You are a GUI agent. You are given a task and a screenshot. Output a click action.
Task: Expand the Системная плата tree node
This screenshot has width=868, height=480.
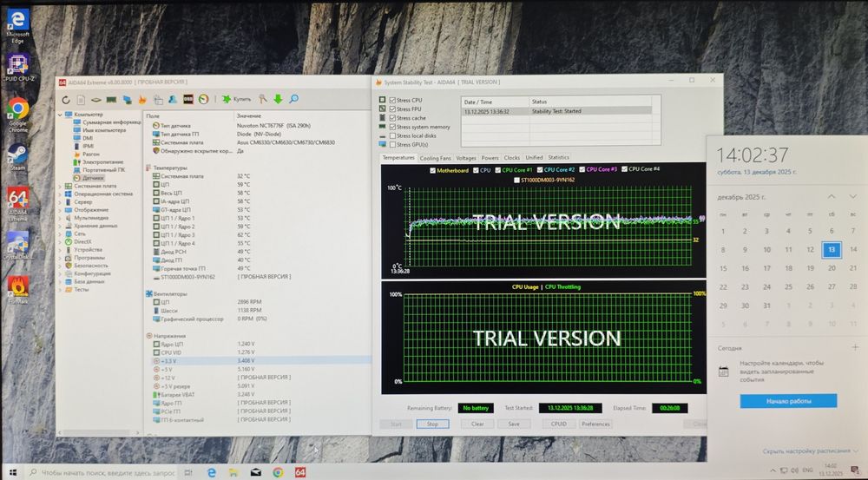click(x=61, y=187)
